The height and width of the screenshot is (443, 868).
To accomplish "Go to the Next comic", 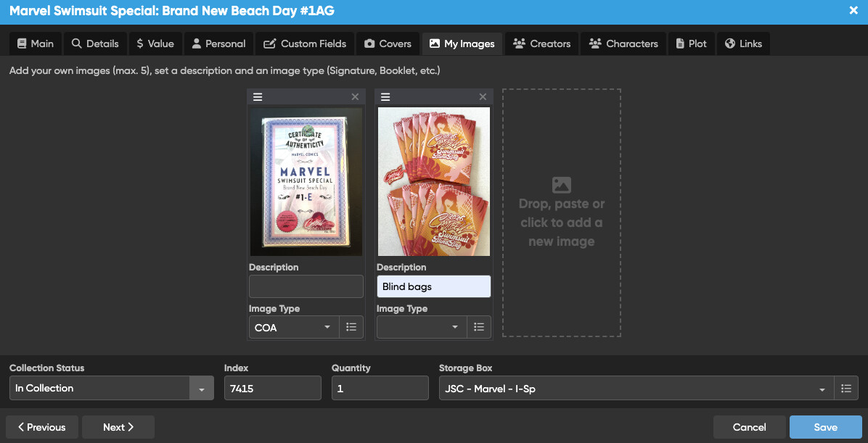I will 118,427.
